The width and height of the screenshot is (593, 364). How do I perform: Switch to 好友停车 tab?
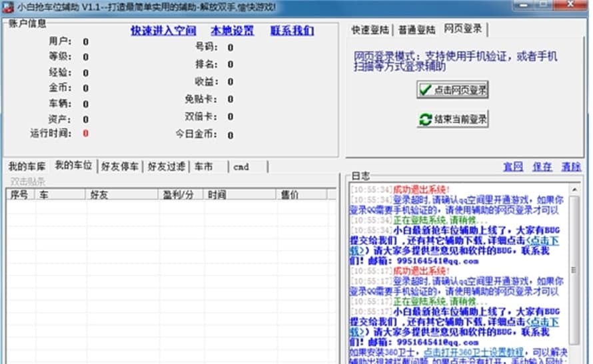coord(120,166)
